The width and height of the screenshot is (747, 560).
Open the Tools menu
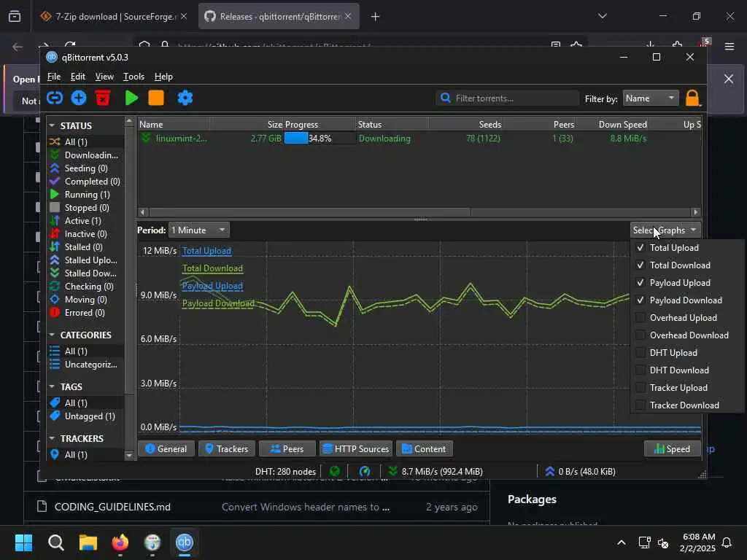(134, 77)
